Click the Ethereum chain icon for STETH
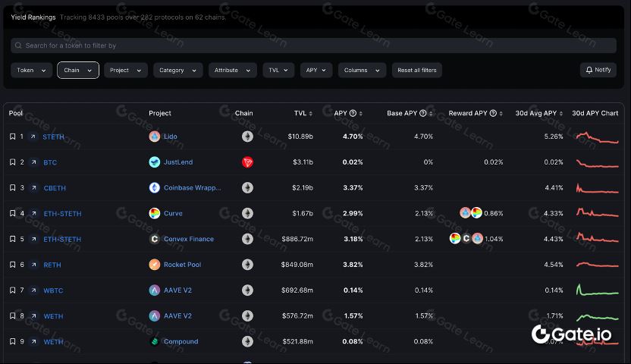The image size is (631, 364). tap(247, 136)
